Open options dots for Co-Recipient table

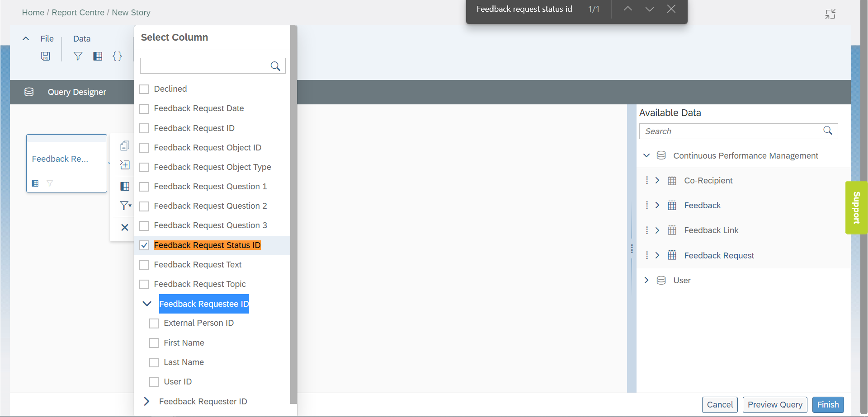click(x=647, y=180)
